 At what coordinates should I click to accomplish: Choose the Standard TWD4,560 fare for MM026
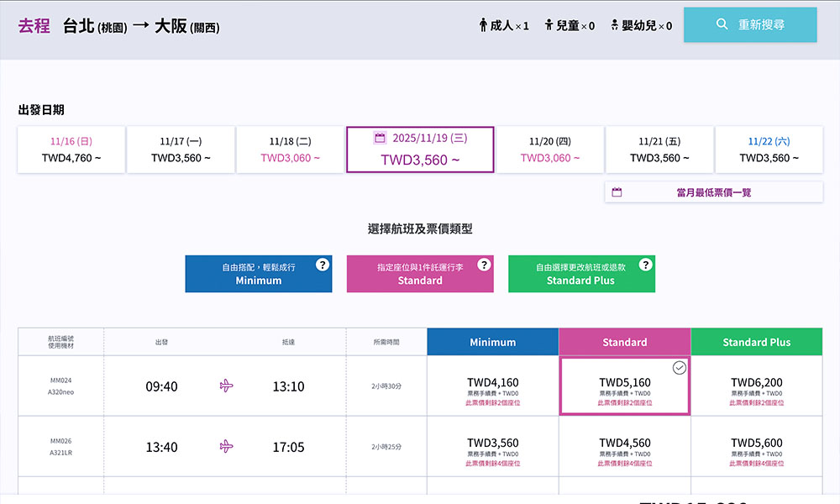click(x=624, y=447)
